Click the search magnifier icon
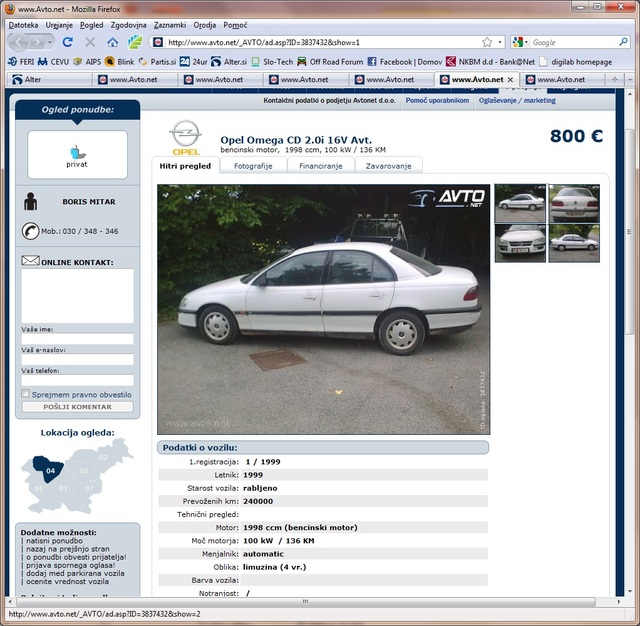 tap(623, 42)
